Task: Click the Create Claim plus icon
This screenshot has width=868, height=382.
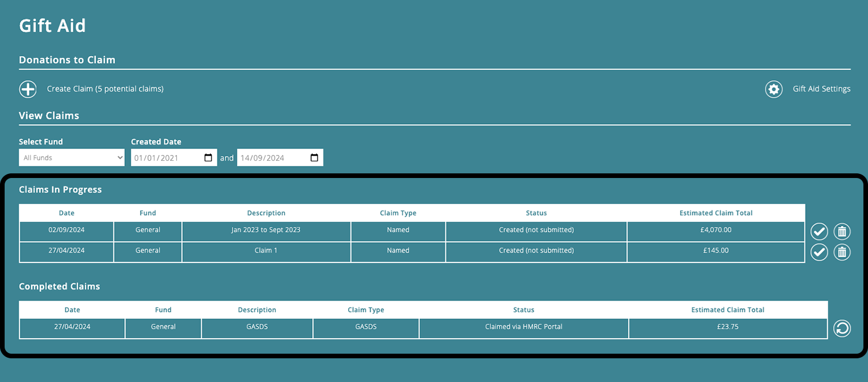Action: click(28, 89)
